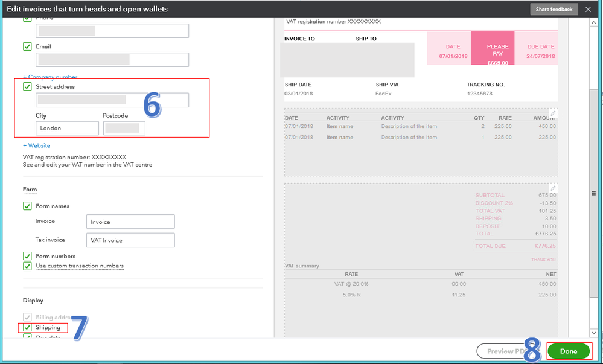Click the green Done button
The height and width of the screenshot is (364, 603).
coord(569,351)
